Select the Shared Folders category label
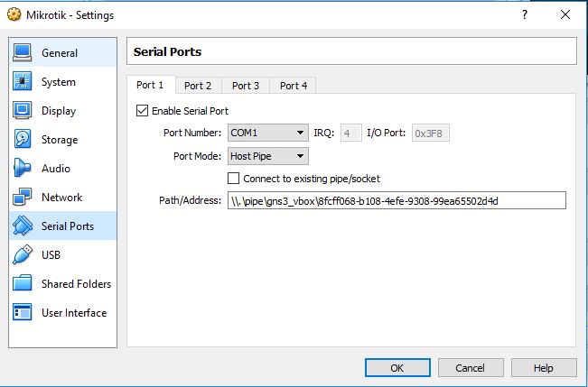The width and height of the screenshot is (588, 387). click(77, 284)
